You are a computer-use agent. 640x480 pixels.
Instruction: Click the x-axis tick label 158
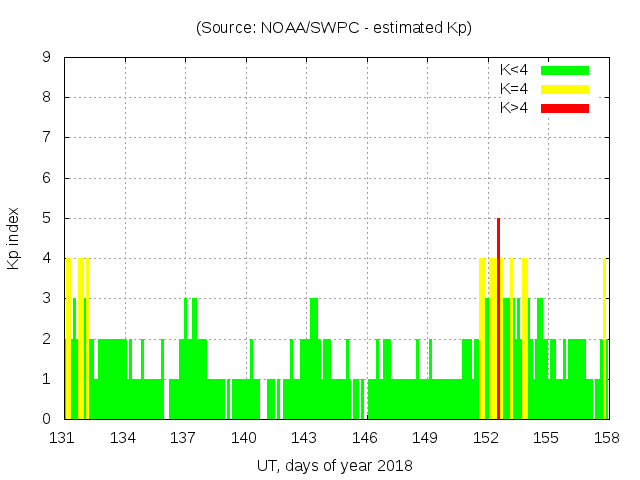tap(607, 438)
